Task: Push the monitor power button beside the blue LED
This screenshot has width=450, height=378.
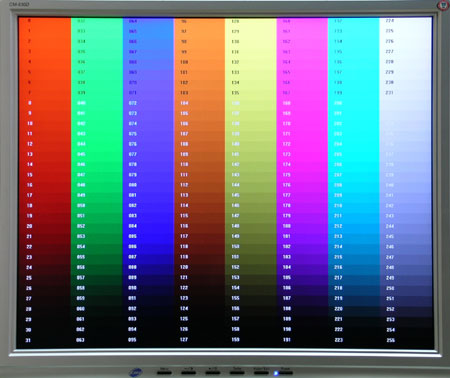Action: point(285,372)
